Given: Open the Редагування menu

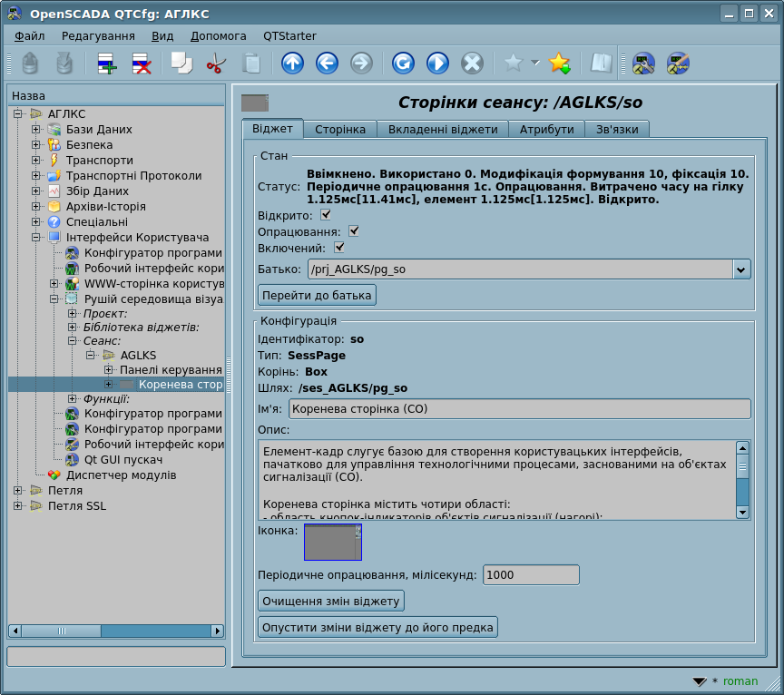Looking at the screenshot, I should pyautogui.click(x=98, y=36).
